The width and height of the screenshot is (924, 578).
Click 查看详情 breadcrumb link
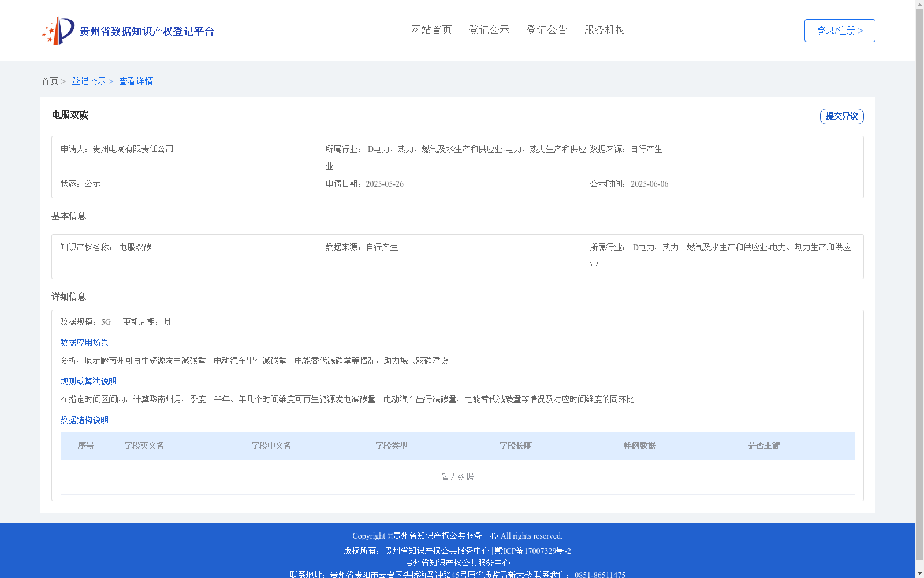tap(136, 81)
